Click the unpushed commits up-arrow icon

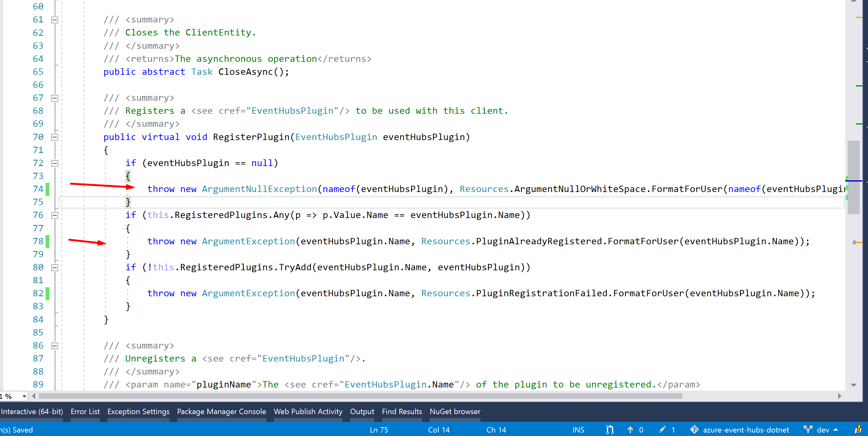(630, 430)
